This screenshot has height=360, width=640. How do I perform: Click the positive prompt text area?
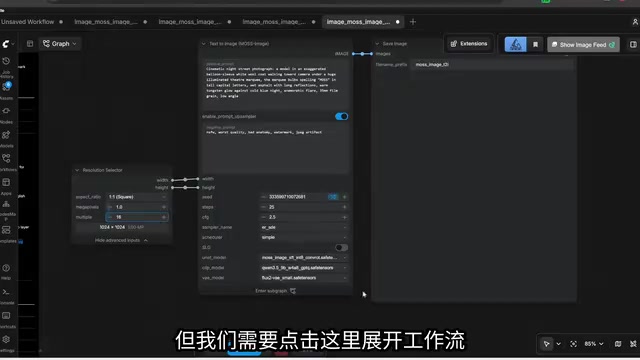point(276,84)
